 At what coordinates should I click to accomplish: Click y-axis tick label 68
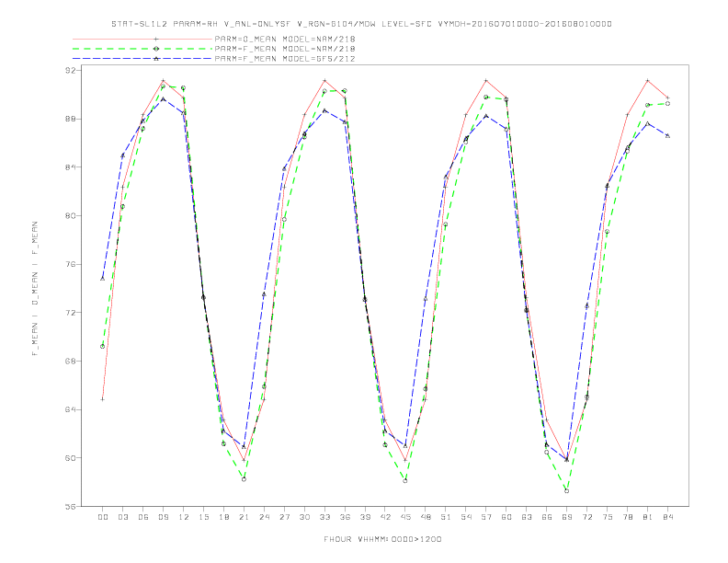pos(70,361)
